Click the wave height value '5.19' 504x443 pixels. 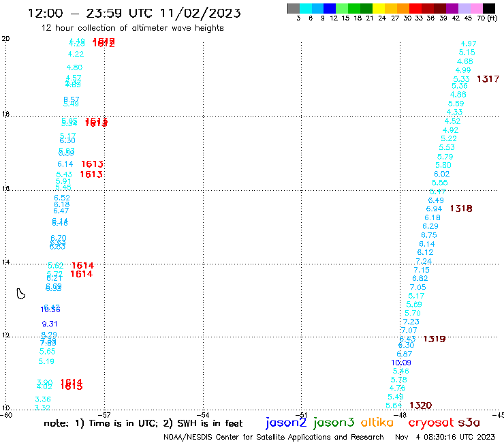[46, 361]
